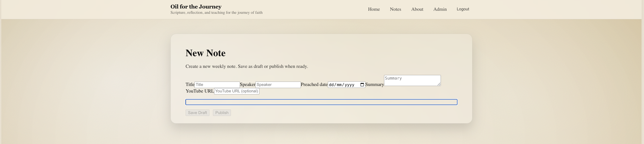644x144 pixels.
Task: Click the Summary textarea resize handle
Action: click(439, 84)
